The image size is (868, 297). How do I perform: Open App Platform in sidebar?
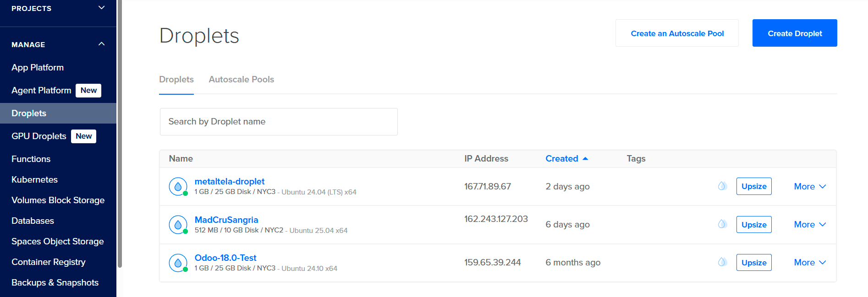(38, 67)
